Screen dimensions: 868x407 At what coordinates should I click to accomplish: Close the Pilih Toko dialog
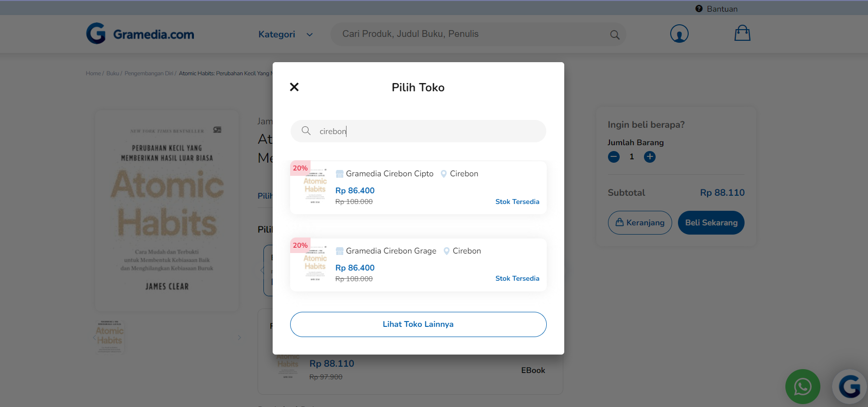(294, 87)
